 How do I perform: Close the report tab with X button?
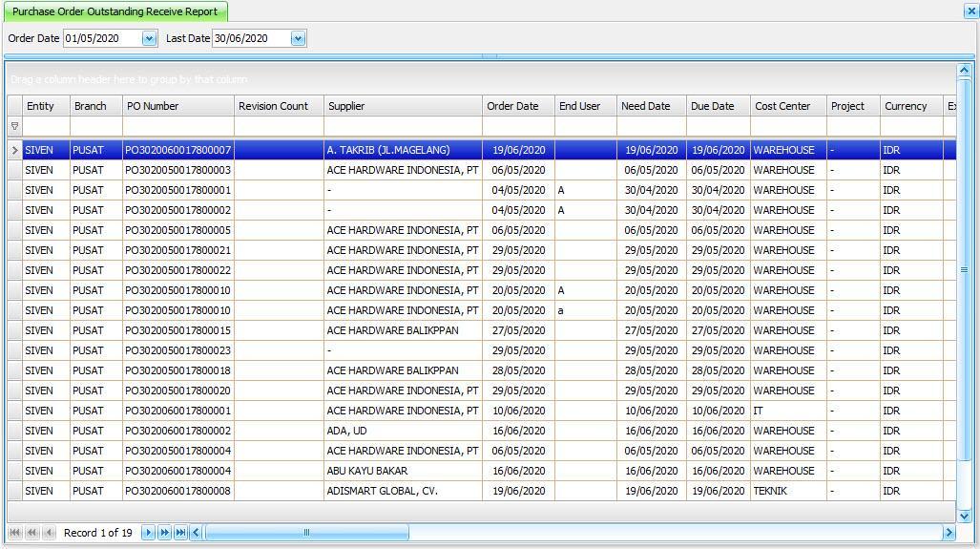[971, 11]
